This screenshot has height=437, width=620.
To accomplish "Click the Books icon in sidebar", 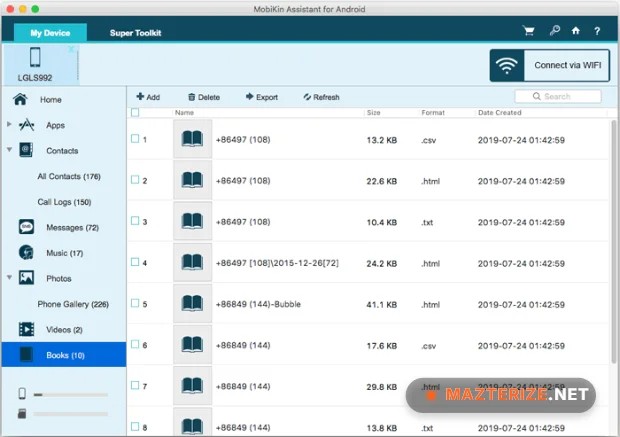I will coord(26,354).
